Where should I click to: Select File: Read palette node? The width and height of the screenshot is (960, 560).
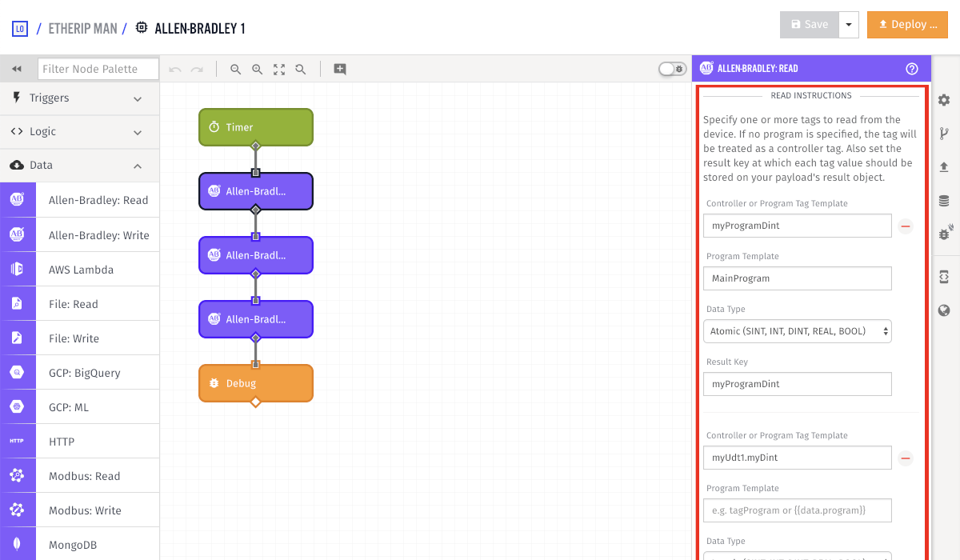click(x=80, y=304)
